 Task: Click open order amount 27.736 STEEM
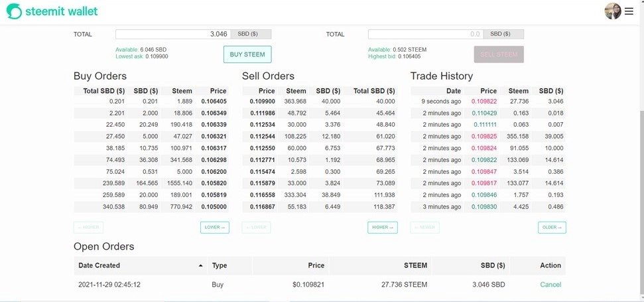point(403,284)
